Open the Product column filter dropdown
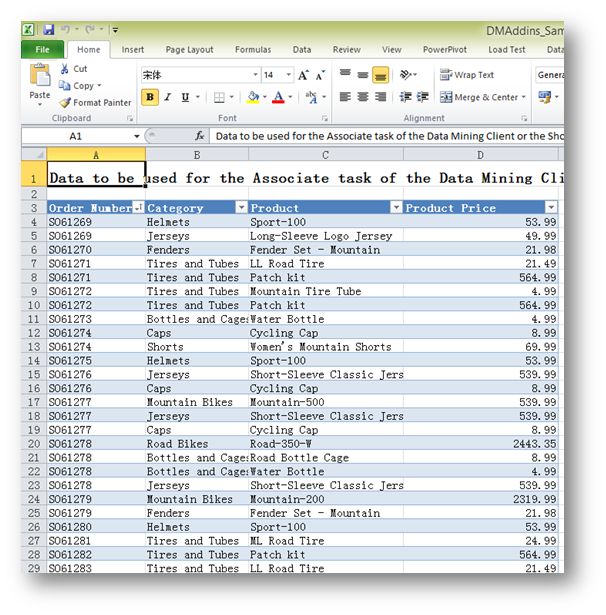The width and height of the screenshot is (606, 615). [x=397, y=208]
